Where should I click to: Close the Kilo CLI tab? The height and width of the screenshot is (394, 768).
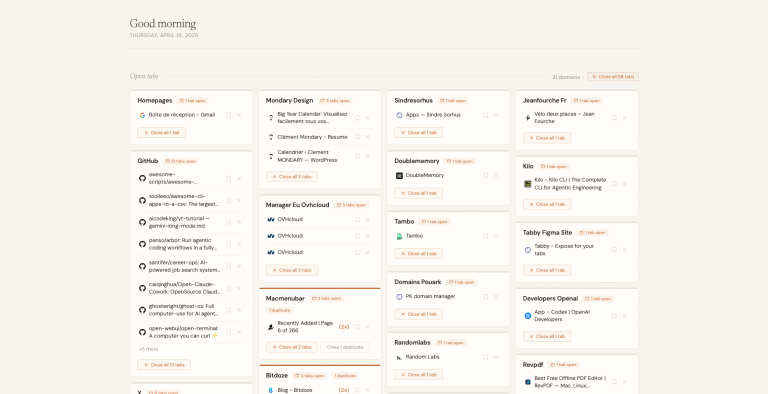(x=624, y=184)
